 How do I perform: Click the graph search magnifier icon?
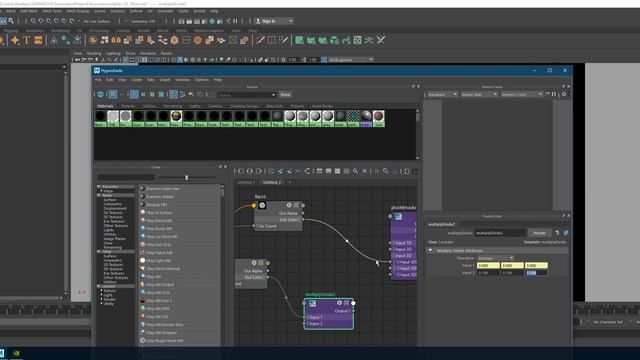tap(356, 171)
